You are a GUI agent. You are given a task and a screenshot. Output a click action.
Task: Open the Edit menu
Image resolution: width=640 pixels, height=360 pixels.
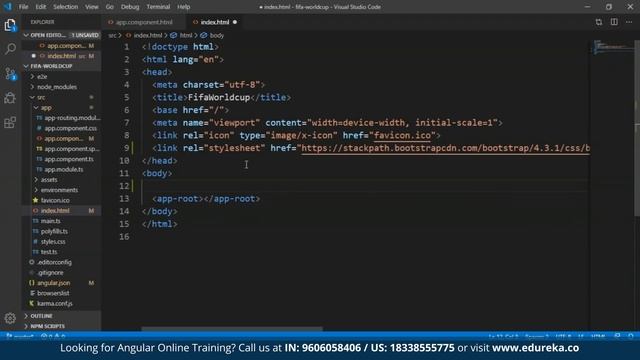pyautogui.click(x=40, y=7)
